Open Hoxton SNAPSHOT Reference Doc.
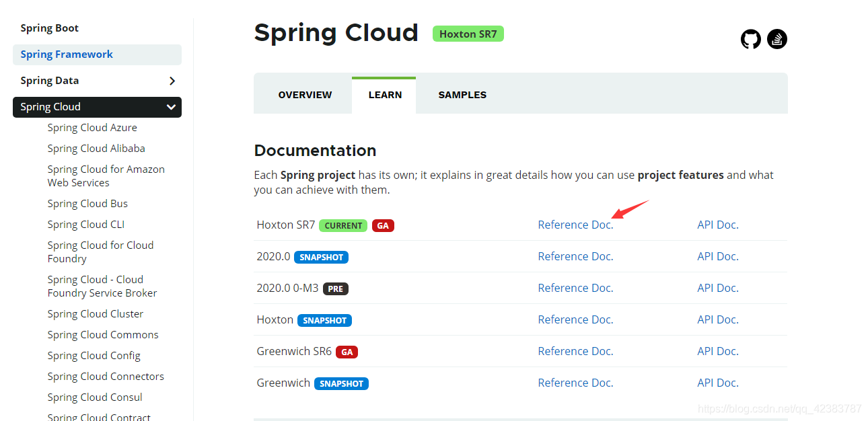This screenshot has height=421, width=868. [575, 319]
